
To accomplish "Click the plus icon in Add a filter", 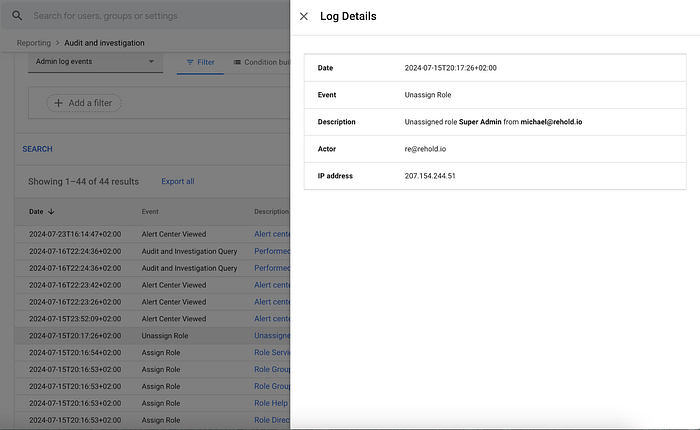I will tap(58, 103).
